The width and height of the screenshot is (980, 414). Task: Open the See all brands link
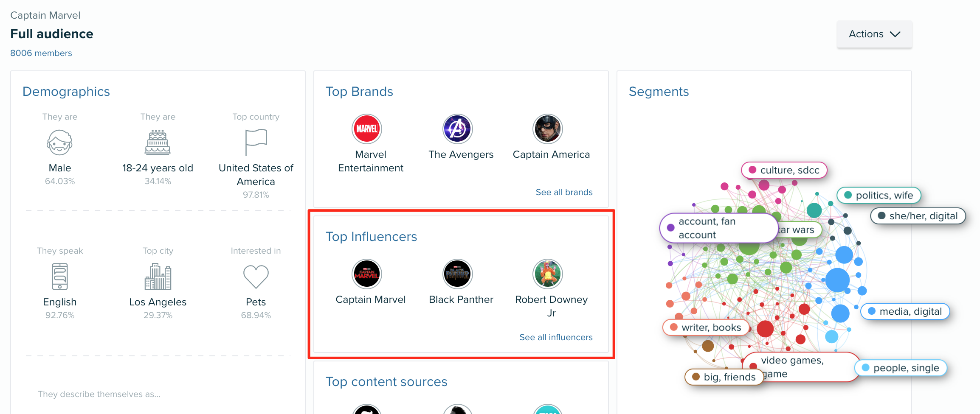[564, 192]
